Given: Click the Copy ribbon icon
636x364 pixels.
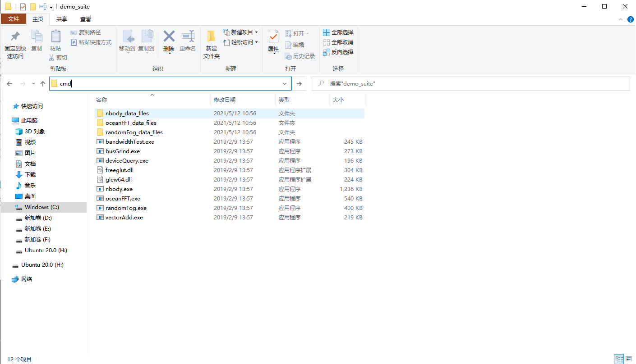Looking at the screenshot, I should [x=37, y=36].
